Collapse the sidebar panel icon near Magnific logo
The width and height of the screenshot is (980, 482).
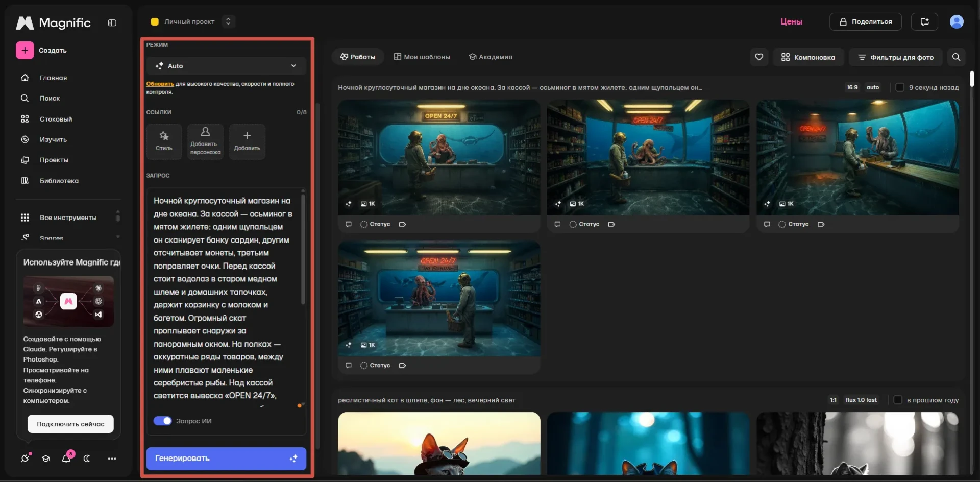(x=112, y=23)
